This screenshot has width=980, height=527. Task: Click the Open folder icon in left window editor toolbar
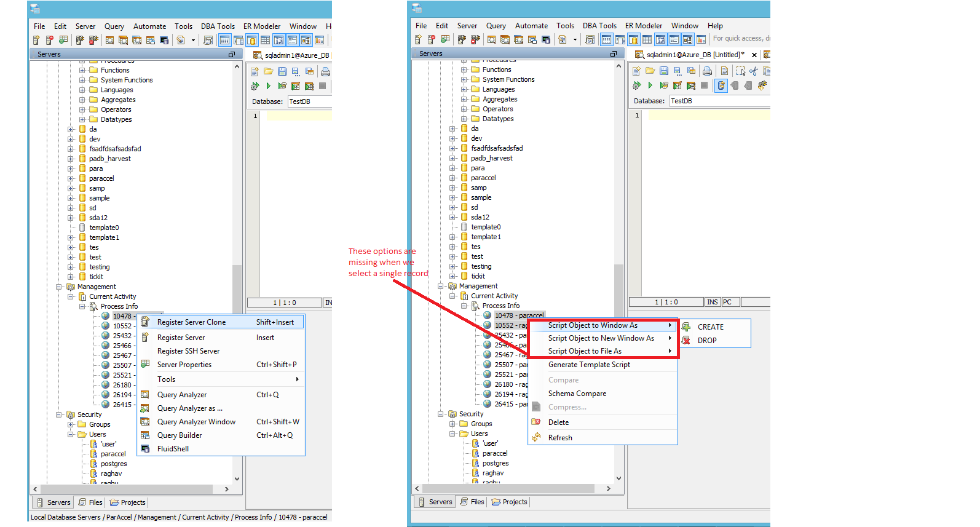269,71
